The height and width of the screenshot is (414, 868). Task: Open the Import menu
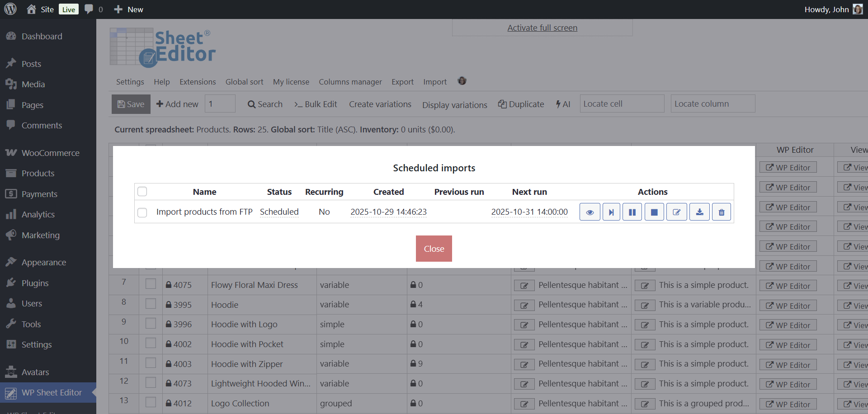(434, 82)
